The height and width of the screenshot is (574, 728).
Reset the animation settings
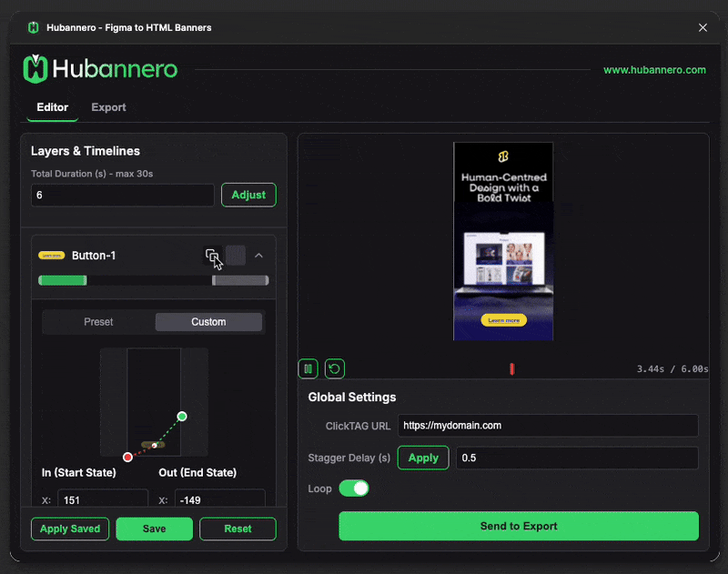(x=238, y=529)
